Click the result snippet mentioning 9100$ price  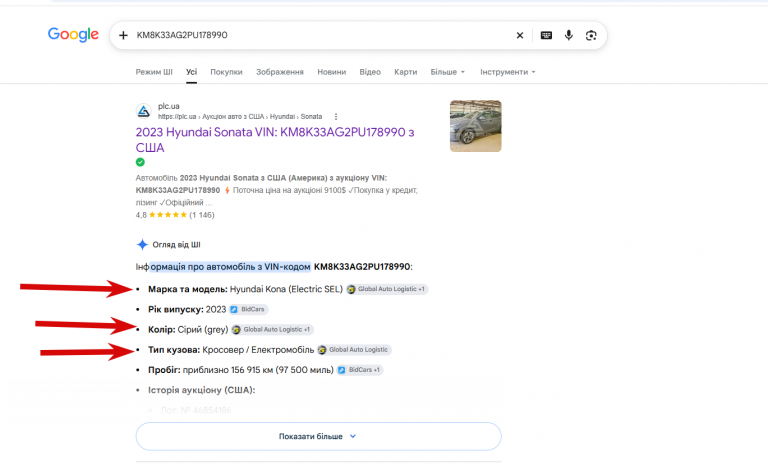(277, 190)
